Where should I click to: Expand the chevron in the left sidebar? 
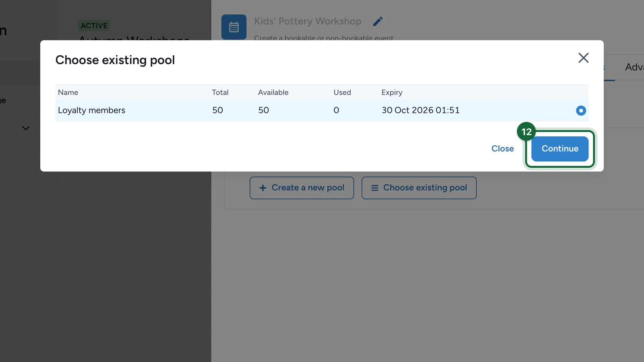[26, 128]
